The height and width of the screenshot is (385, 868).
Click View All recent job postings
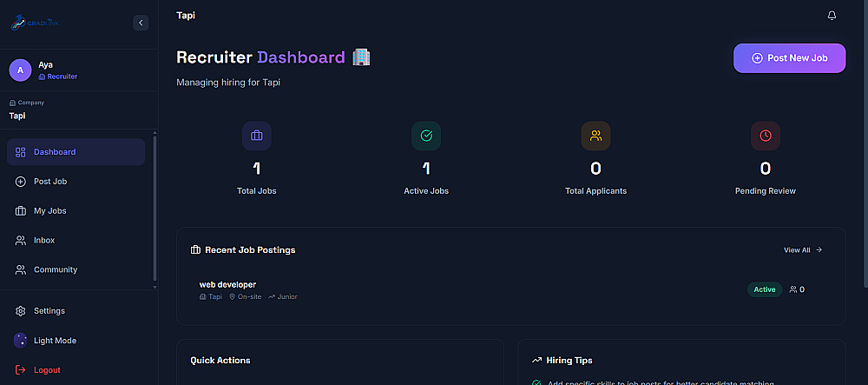[803, 249]
